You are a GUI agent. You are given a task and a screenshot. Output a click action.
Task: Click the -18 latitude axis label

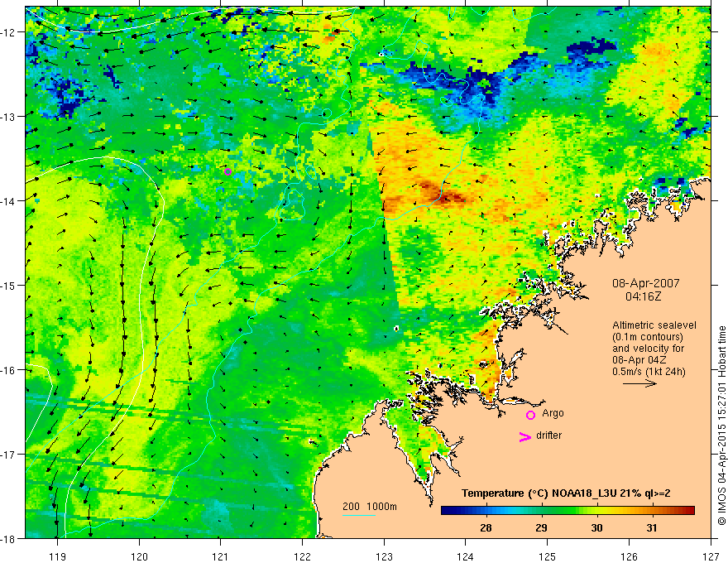pyautogui.click(x=8, y=538)
